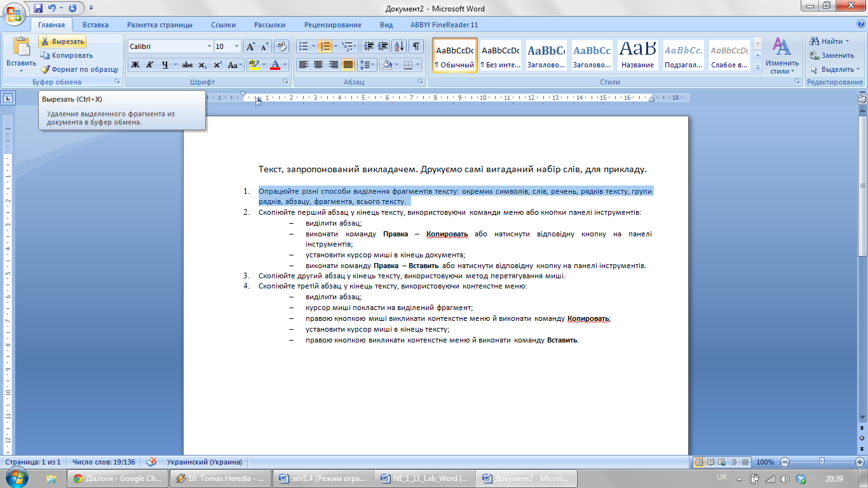Click the Найти find button
The width and height of the screenshot is (868, 488).
[x=830, y=41]
